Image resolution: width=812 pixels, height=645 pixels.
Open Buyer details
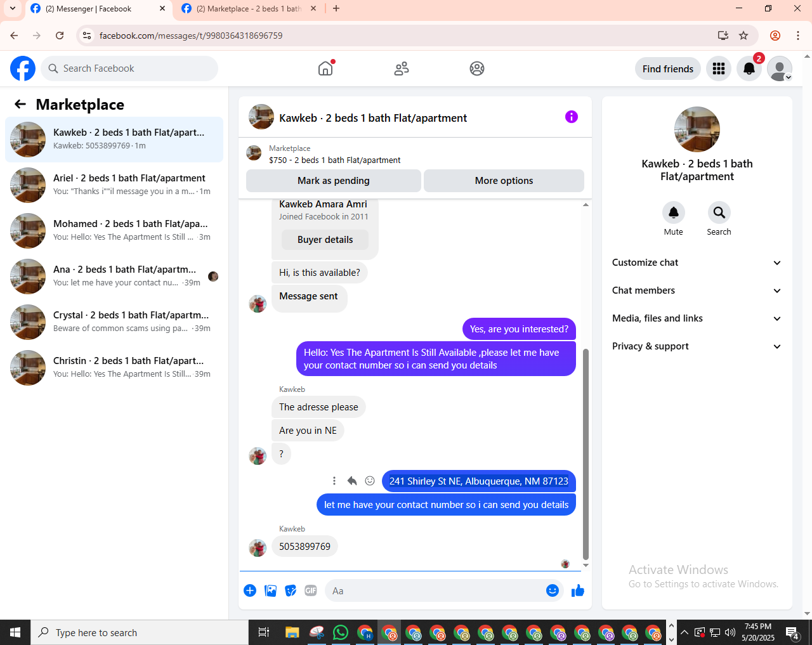coord(325,240)
